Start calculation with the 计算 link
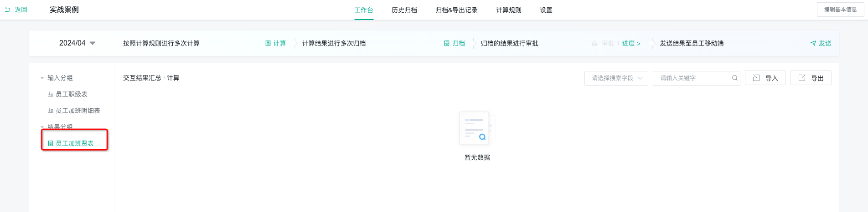The height and width of the screenshot is (212, 868). click(x=279, y=43)
